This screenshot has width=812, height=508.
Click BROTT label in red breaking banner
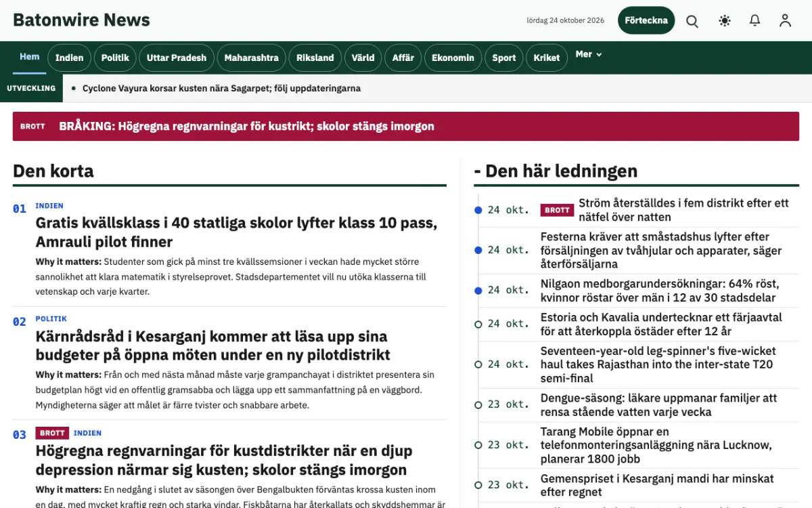point(32,126)
